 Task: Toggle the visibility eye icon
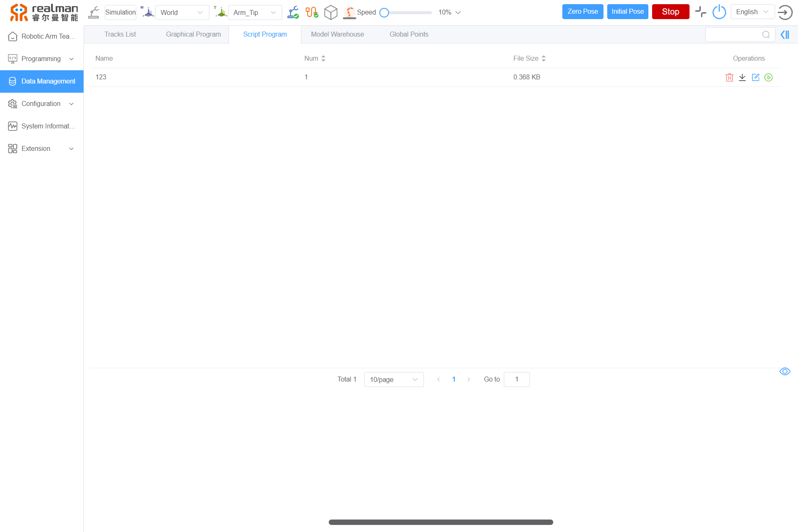pos(785,372)
